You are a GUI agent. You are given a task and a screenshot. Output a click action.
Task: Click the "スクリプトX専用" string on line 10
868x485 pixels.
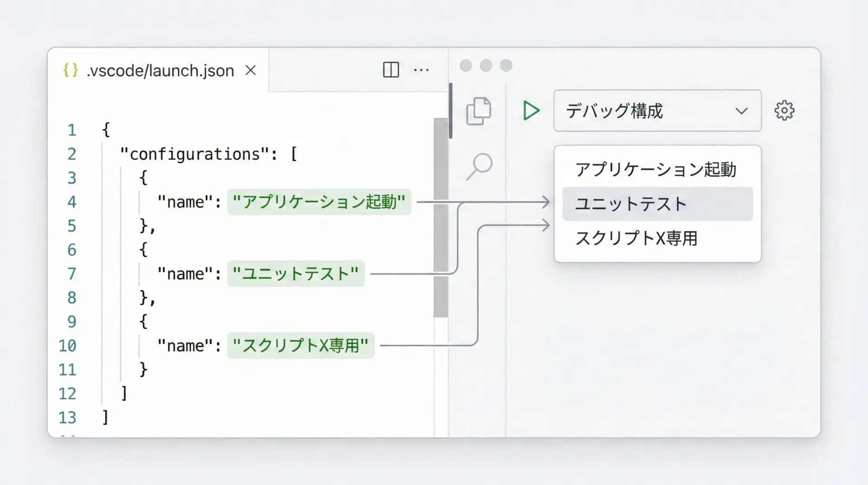[300, 346]
